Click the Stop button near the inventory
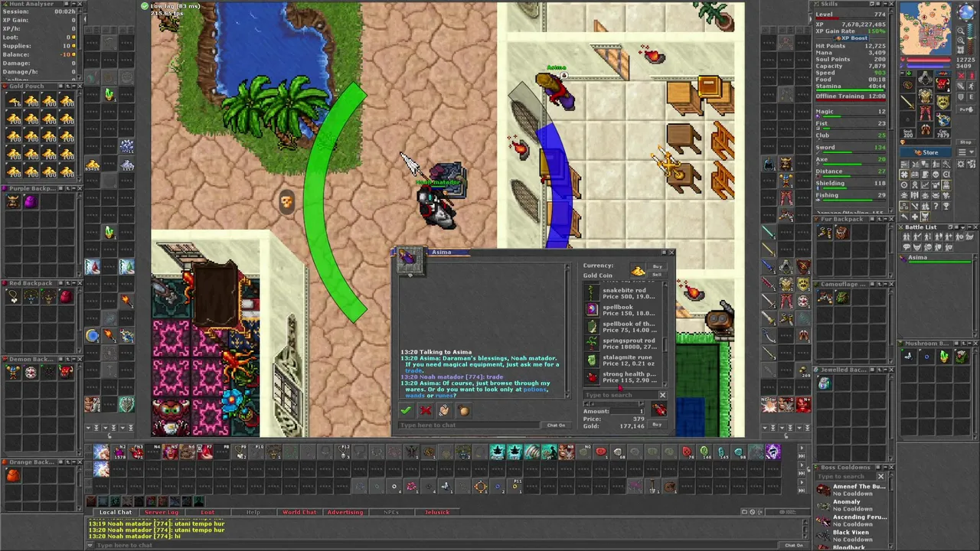Viewport: 980px width, 551px height. (x=966, y=142)
